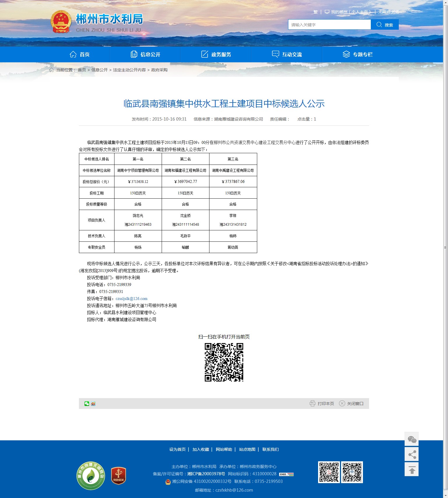This screenshot has width=448, height=498.
Task: Click the publish time 2015-10-16 09:31
Action: tap(169, 119)
